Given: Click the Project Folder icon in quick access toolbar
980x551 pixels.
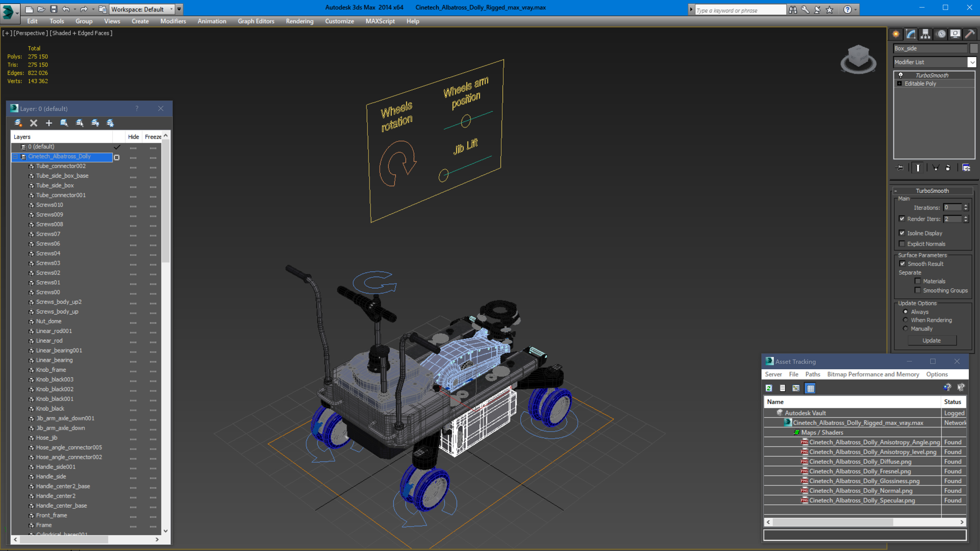Looking at the screenshot, I should (102, 9).
